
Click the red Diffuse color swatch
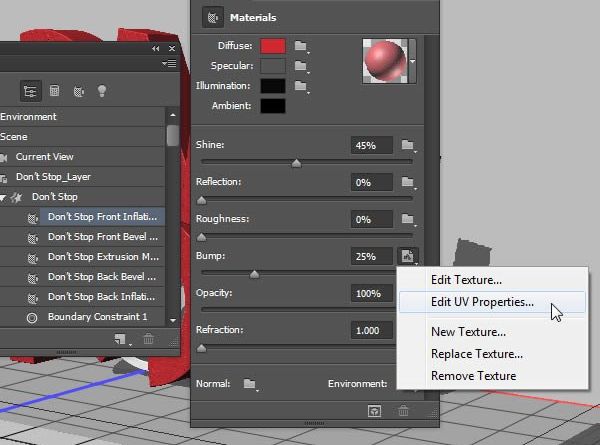[x=273, y=46]
